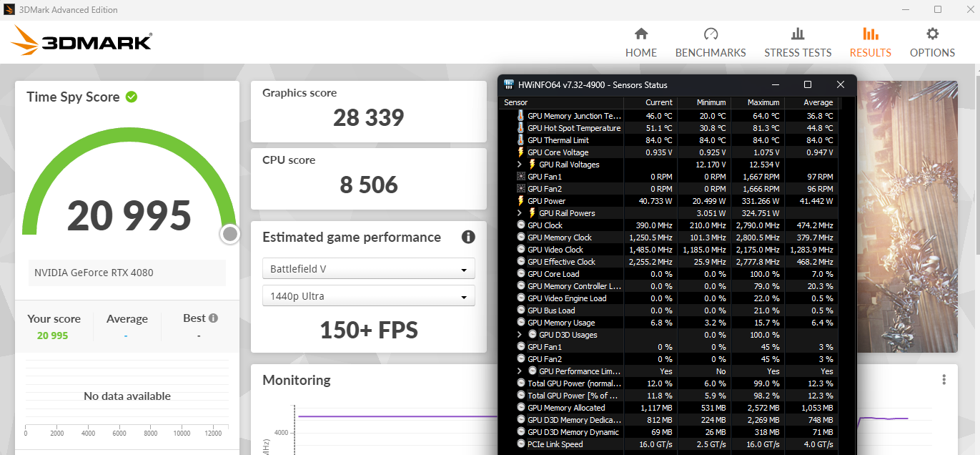The height and width of the screenshot is (455, 980).
Task: Click the GPU Memory Clock sensor icon
Action: coord(520,238)
